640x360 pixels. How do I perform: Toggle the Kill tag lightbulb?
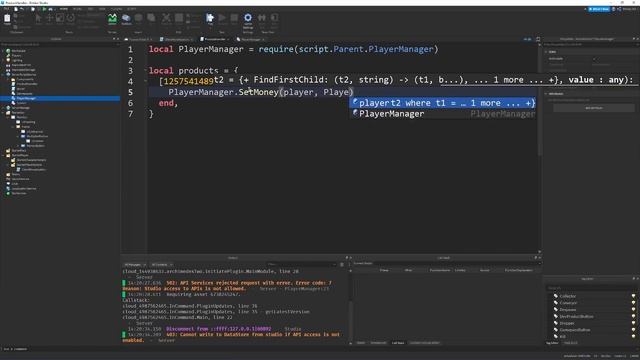click(633, 336)
